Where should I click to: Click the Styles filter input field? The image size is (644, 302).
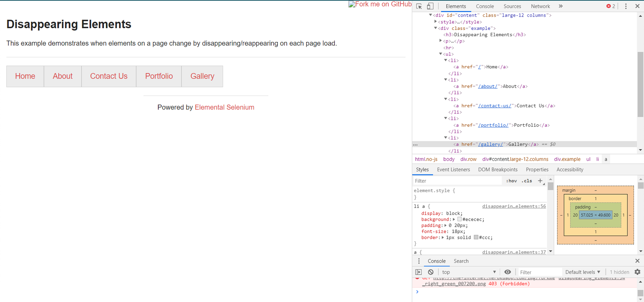click(x=458, y=181)
